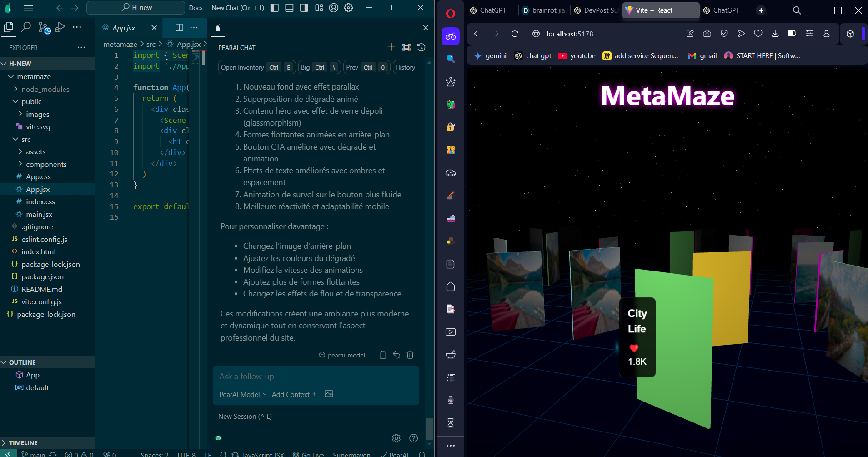Delete the chat response with trash icon

click(410, 355)
